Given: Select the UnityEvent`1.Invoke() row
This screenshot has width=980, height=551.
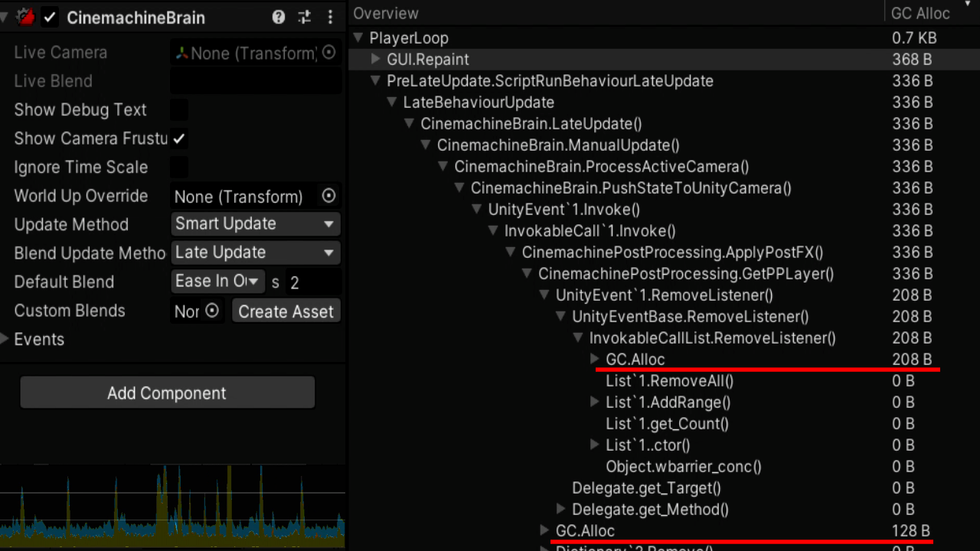Looking at the screenshot, I should pos(664,209).
